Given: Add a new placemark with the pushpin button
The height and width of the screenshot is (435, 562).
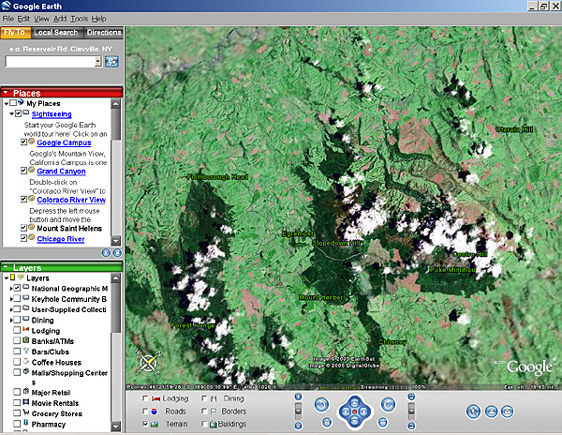Looking at the screenshot, I should pos(473,411).
